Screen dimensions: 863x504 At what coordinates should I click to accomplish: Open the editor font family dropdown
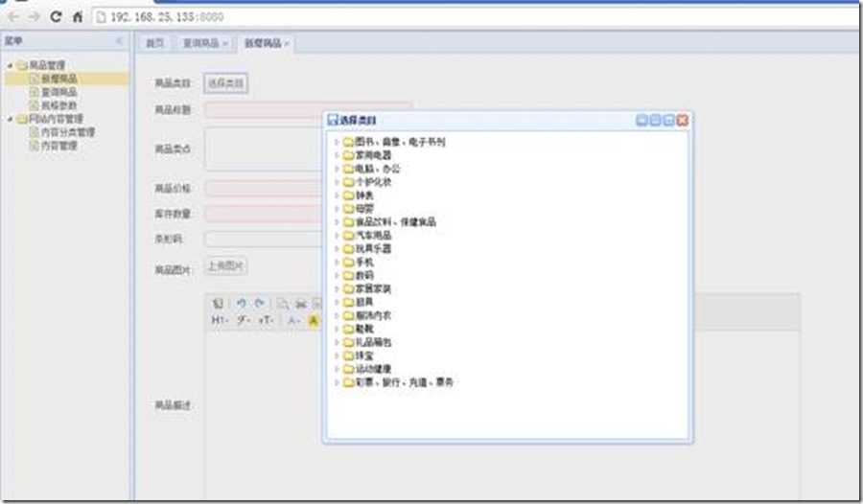244,320
